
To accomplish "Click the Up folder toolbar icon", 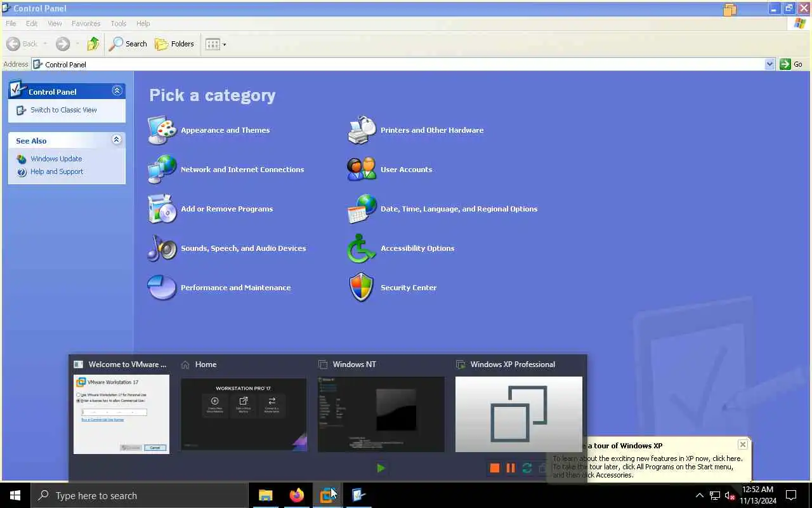I will [93, 44].
